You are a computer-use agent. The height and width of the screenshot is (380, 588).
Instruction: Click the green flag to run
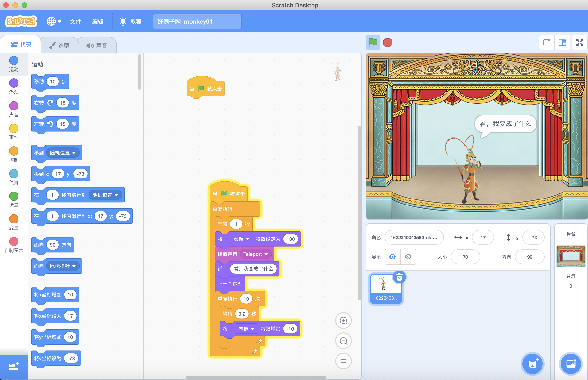pos(373,42)
